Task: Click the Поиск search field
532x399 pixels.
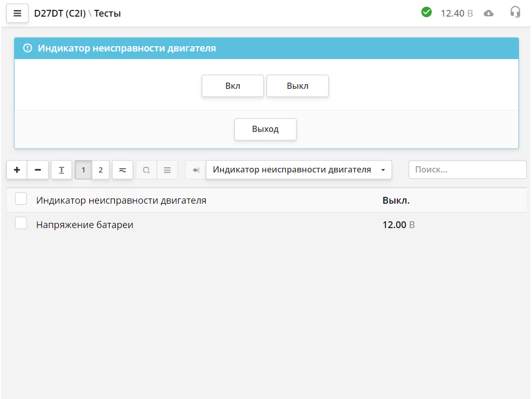Action: tap(467, 169)
